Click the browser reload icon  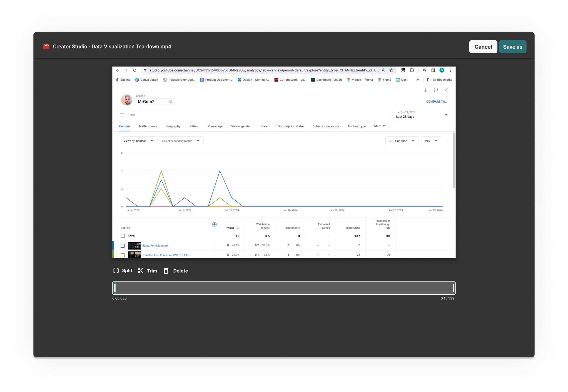[135, 70]
